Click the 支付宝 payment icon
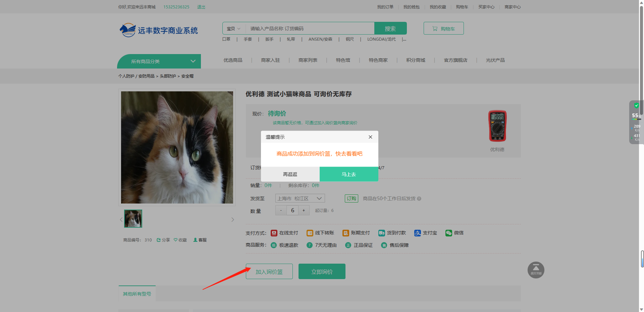 [x=417, y=233]
